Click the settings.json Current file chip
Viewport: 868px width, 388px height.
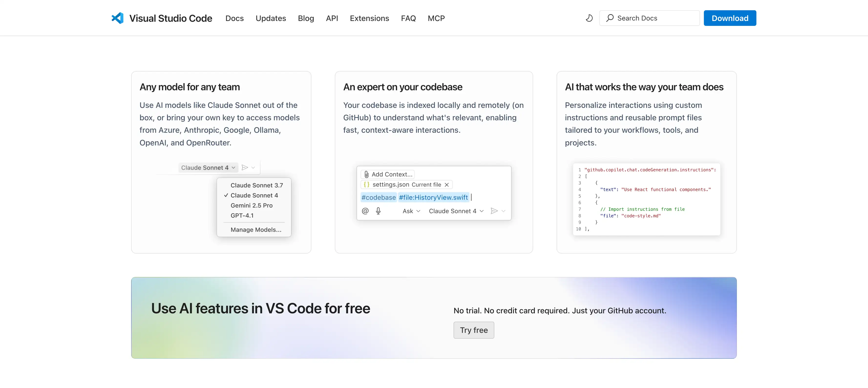tap(406, 184)
